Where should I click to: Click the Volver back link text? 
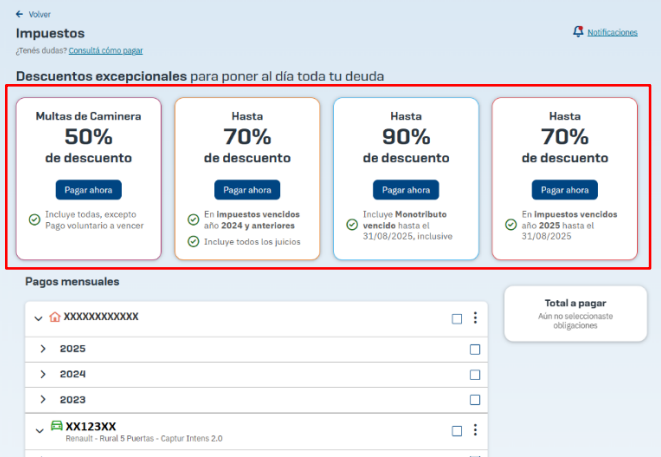[40, 14]
